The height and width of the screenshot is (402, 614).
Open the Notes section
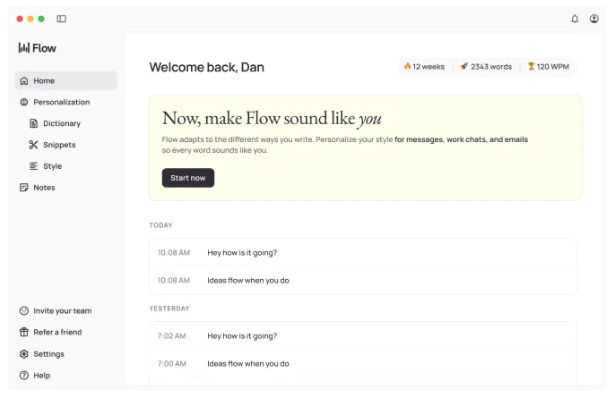tap(44, 187)
